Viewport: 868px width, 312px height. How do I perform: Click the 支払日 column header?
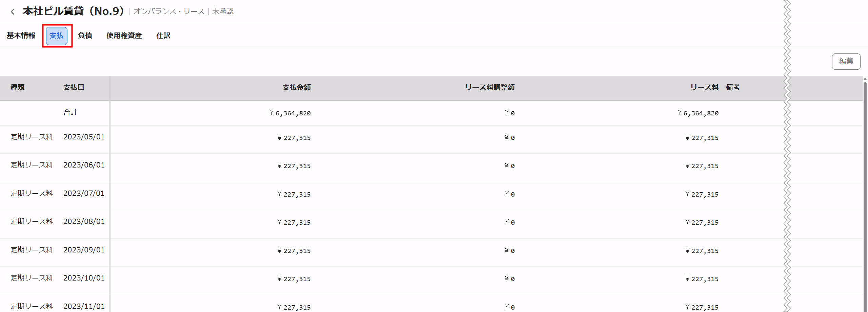tap(74, 87)
